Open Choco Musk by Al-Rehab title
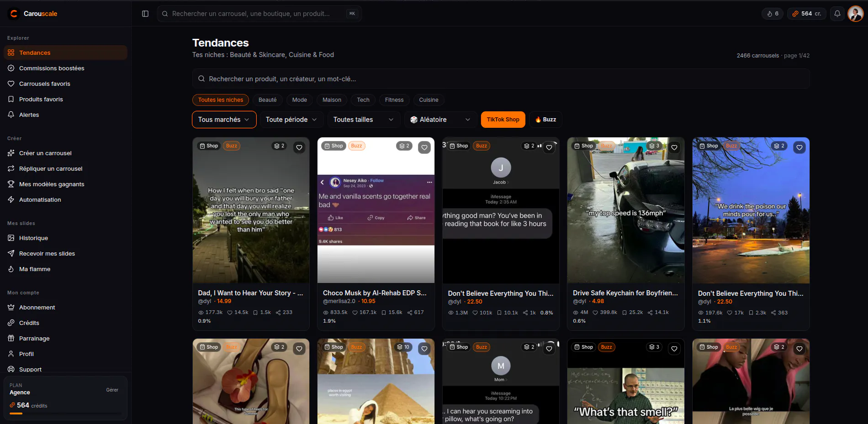This screenshot has width=868, height=424. tap(375, 293)
